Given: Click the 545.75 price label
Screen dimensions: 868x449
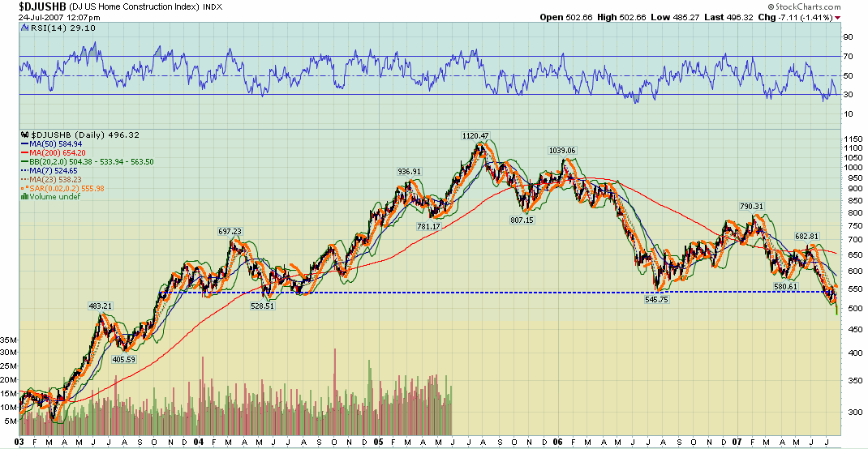Looking at the screenshot, I should [657, 299].
